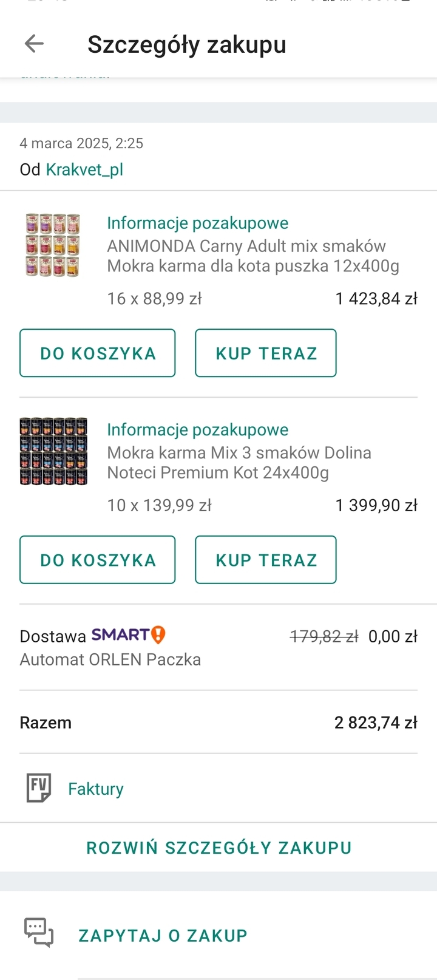Viewport: 437px width, 980px height.
Task: Open Mokra karma Mix 3 smaków title
Action: pos(239,462)
